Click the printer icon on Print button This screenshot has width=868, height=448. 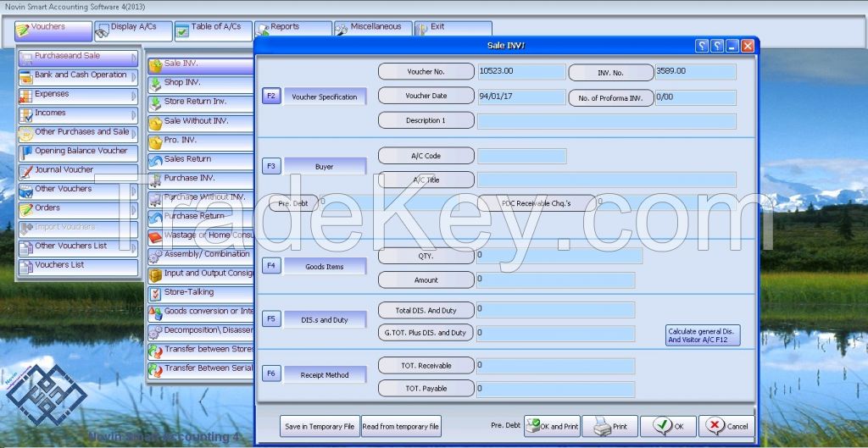point(600,426)
